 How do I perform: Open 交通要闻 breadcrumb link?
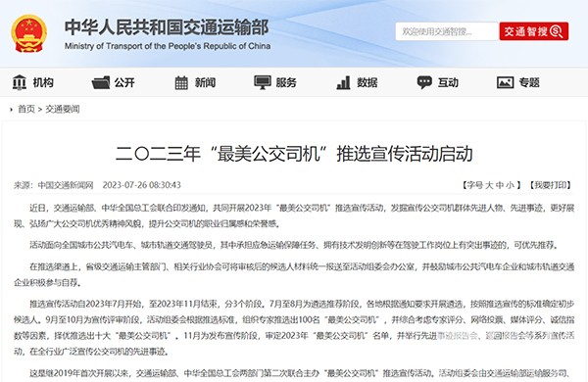tap(63, 109)
